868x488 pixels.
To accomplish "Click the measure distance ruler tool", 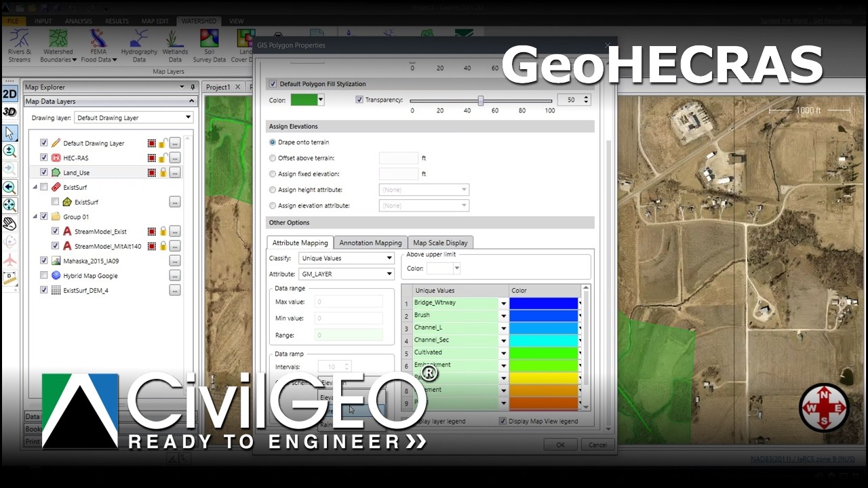I will coord(9,278).
